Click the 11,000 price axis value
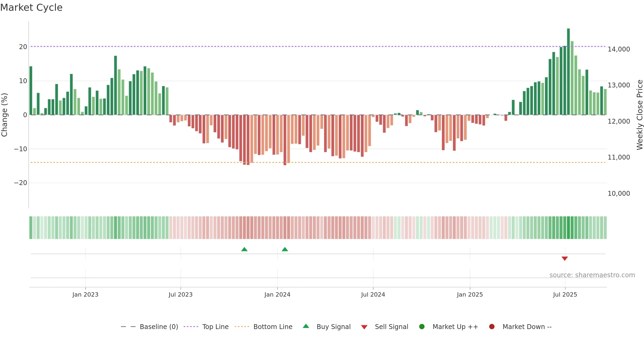The height and width of the screenshot is (362, 644). (619, 157)
